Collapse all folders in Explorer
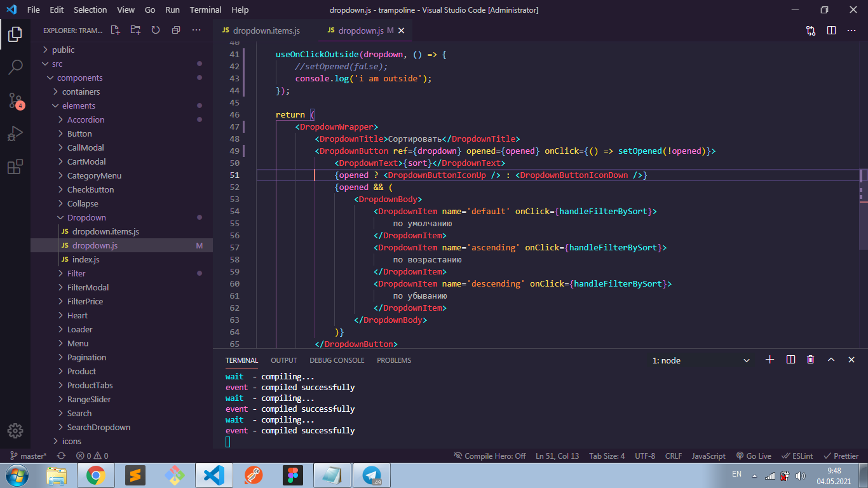868x488 pixels. pos(176,30)
